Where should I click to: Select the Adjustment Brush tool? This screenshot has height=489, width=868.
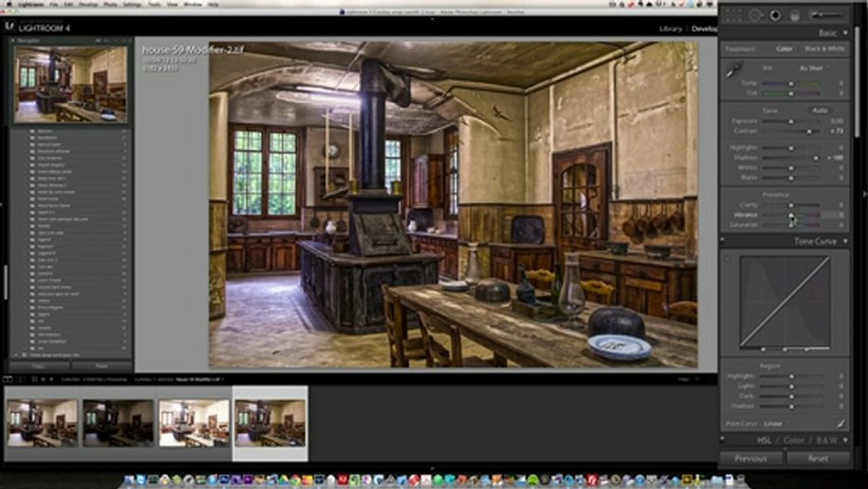(827, 15)
